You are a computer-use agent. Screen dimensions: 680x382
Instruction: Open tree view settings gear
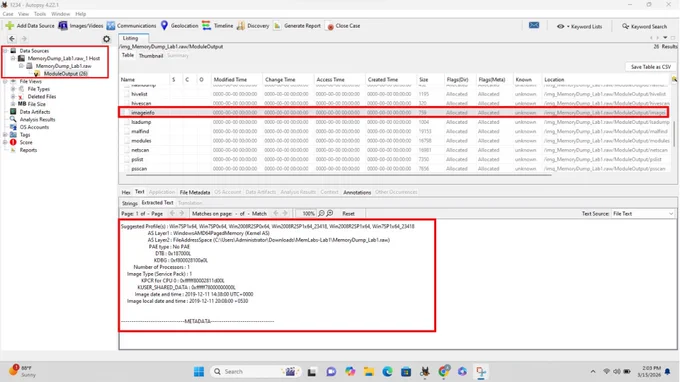[x=106, y=39]
